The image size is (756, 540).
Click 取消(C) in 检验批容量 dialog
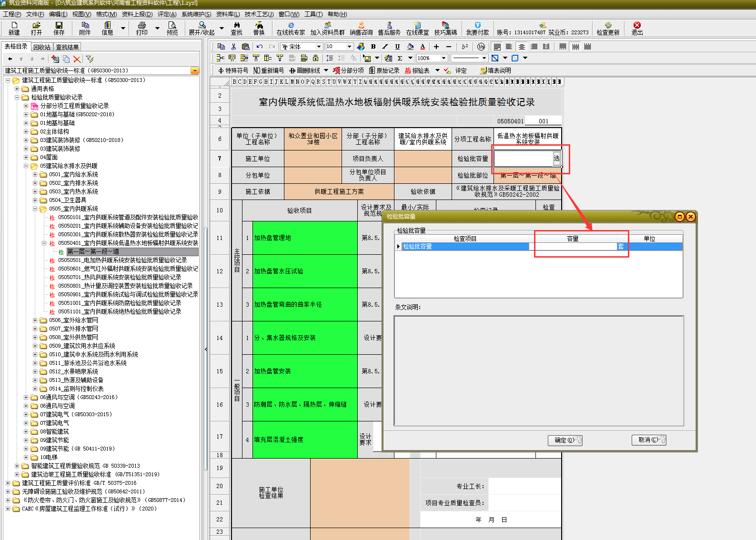(x=649, y=440)
